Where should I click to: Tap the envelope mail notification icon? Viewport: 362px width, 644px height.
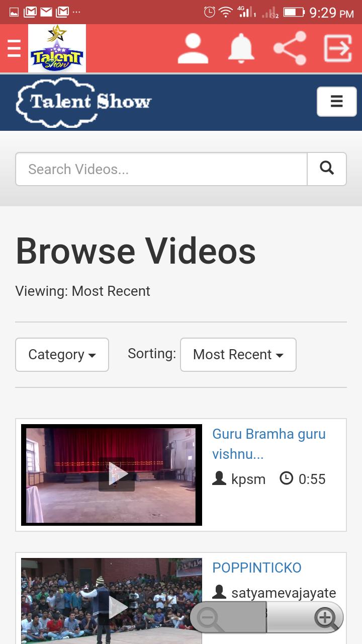46,12
